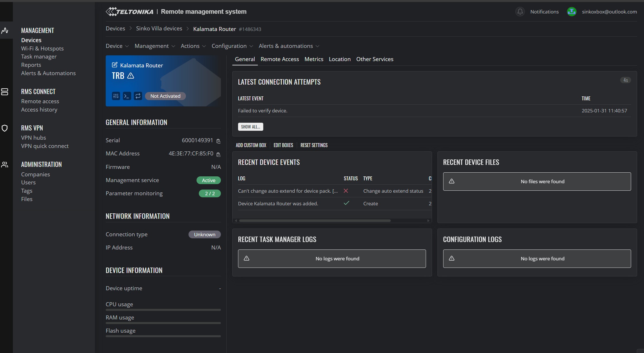Click EDIT BOXES
The width and height of the screenshot is (644, 353).
[283, 145]
